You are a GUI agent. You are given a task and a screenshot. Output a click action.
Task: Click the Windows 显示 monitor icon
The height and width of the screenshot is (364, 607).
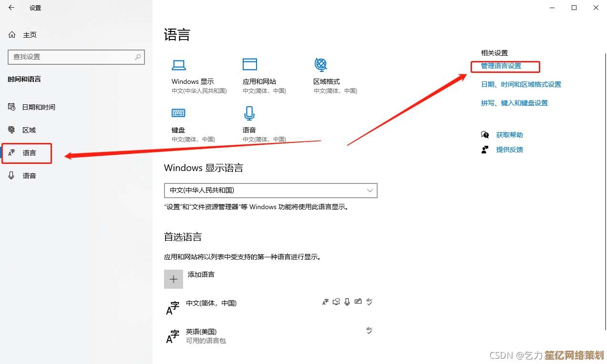pyautogui.click(x=178, y=64)
